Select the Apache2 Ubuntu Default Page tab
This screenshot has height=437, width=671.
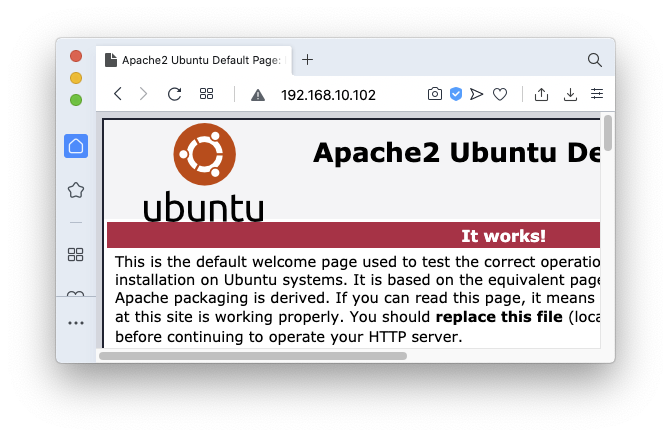[195, 60]
